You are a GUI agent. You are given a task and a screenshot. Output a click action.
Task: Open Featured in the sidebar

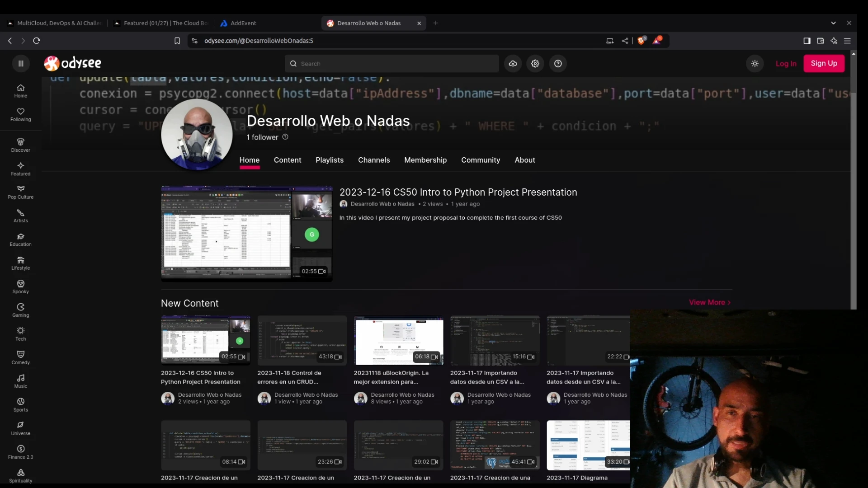[21, 169]
